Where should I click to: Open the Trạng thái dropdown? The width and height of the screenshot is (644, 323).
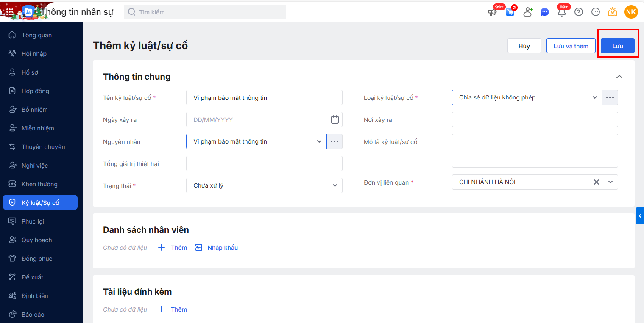click(x=335, y=185)
